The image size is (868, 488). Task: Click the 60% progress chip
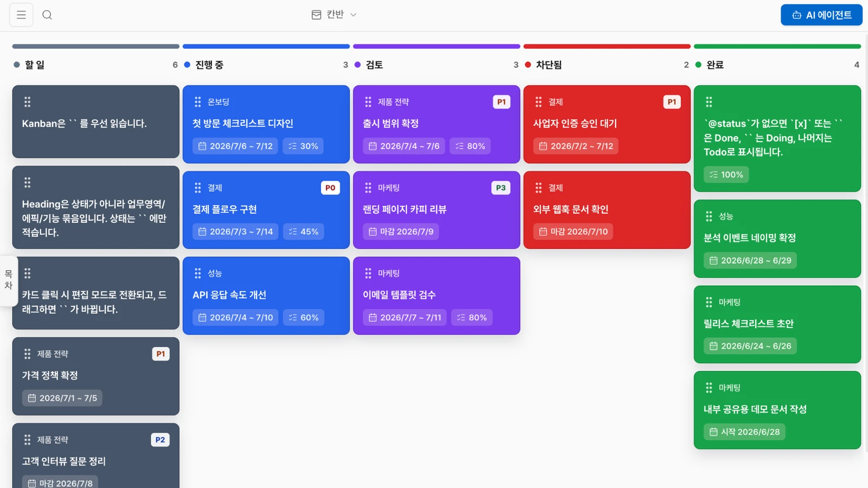pos(303,317)
